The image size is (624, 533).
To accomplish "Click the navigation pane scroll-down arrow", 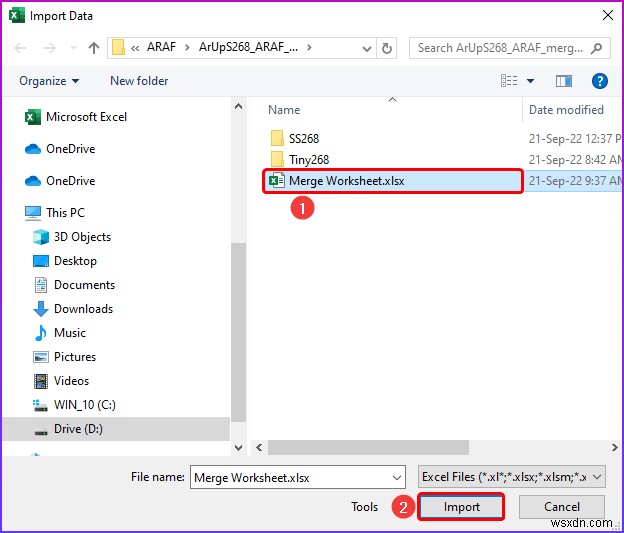I will 238,447.
